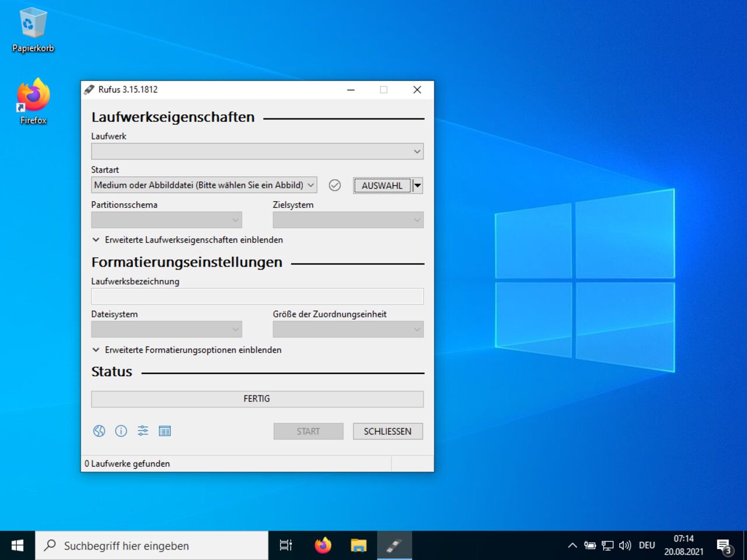This screenshot has height=560, width=747.
Task: Click the SCHLIESSEN button
Action: coord(388,432)
